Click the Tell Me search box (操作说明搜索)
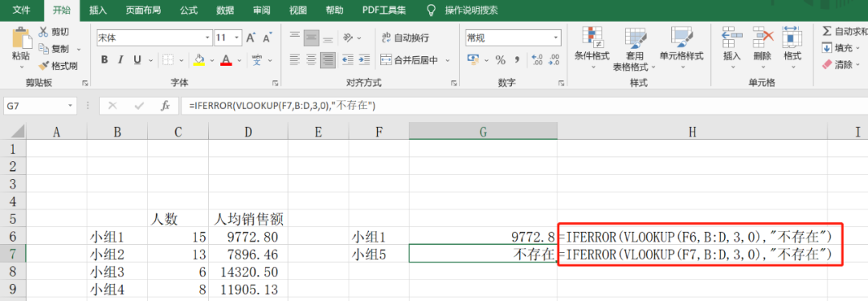 pyautogui.click(x=471, y=10)
